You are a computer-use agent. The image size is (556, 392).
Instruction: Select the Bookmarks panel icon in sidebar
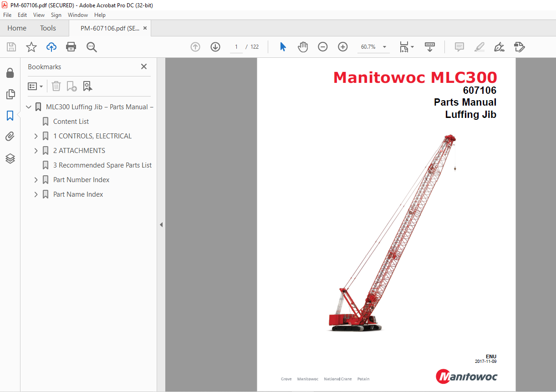pyautogui.click(x=10, y=116)
